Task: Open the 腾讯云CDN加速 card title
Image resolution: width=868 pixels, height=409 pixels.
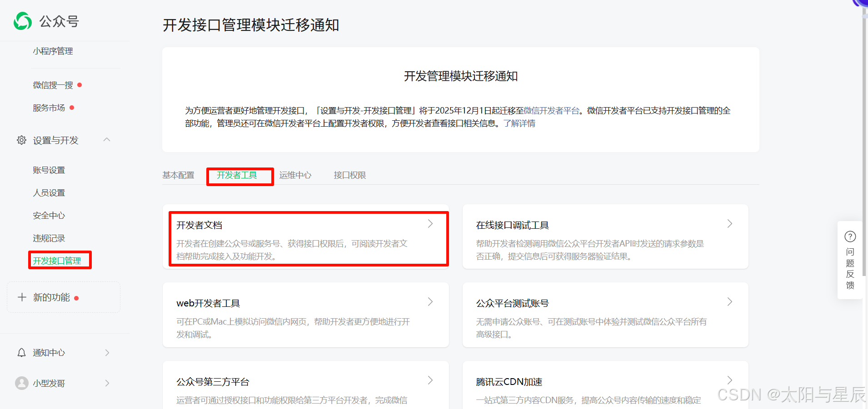Action: click(509, 382)
